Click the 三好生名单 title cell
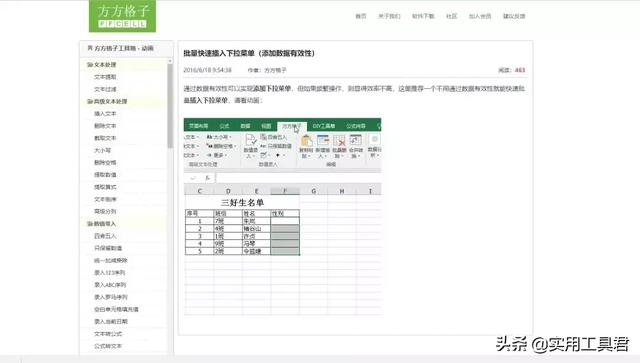Screen dimensions: 640x363 click(242, 203)
